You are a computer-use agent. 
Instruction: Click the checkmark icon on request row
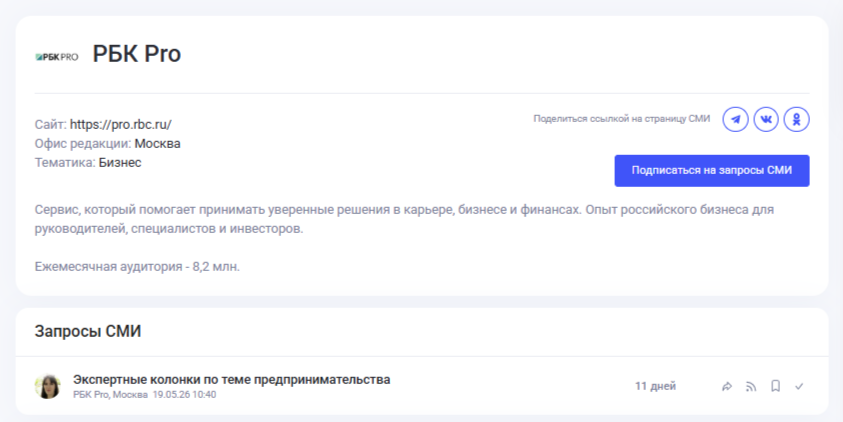point(799,386)
